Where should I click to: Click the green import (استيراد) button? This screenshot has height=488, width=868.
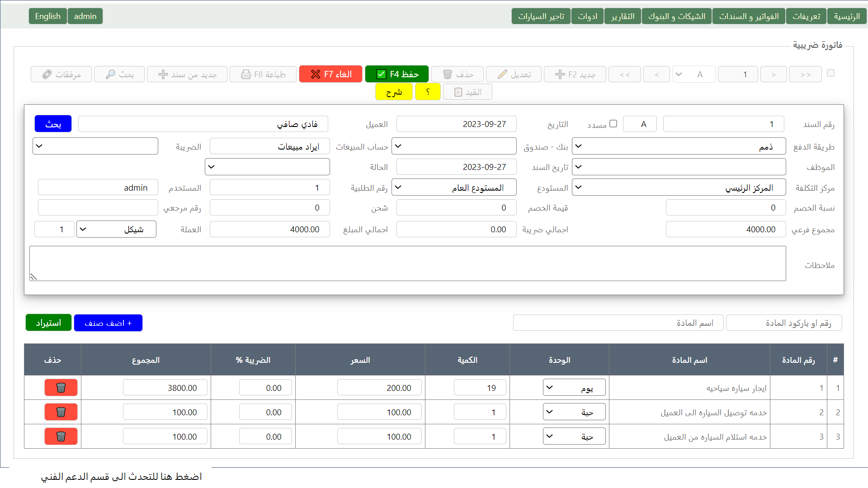point(48,323)
